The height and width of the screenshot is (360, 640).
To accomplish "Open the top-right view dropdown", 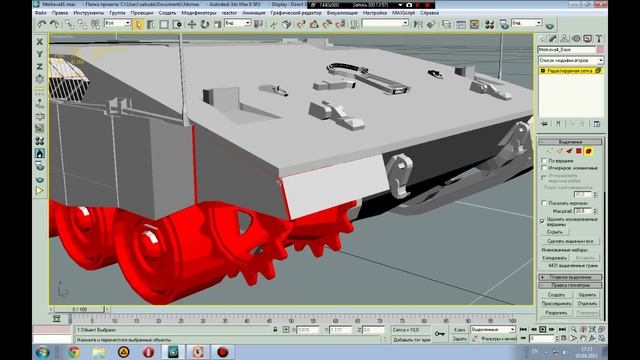I will (x=527, y=23).
